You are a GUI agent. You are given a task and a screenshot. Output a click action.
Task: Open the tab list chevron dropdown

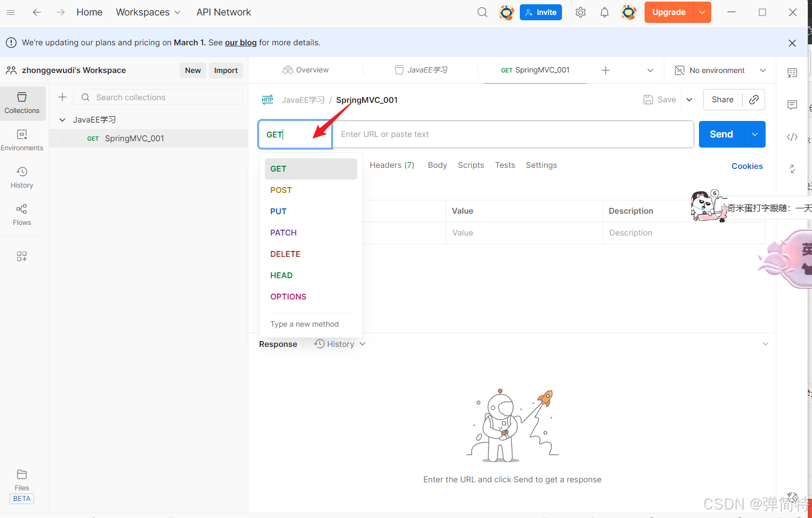click(x=650, y=70)
